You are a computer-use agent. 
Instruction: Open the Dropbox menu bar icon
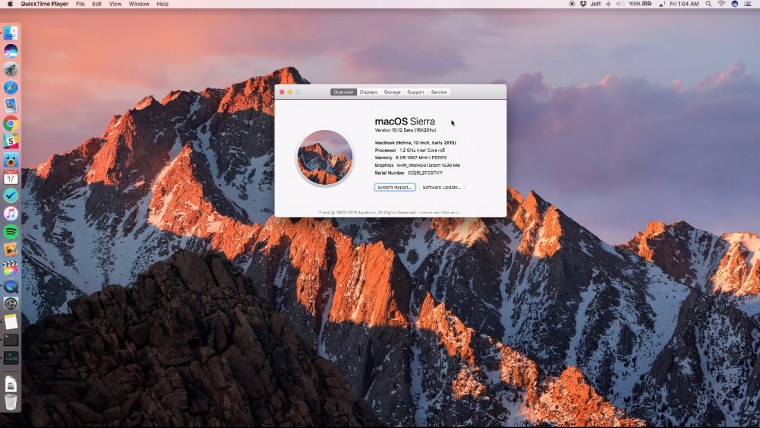pos(583,4)
